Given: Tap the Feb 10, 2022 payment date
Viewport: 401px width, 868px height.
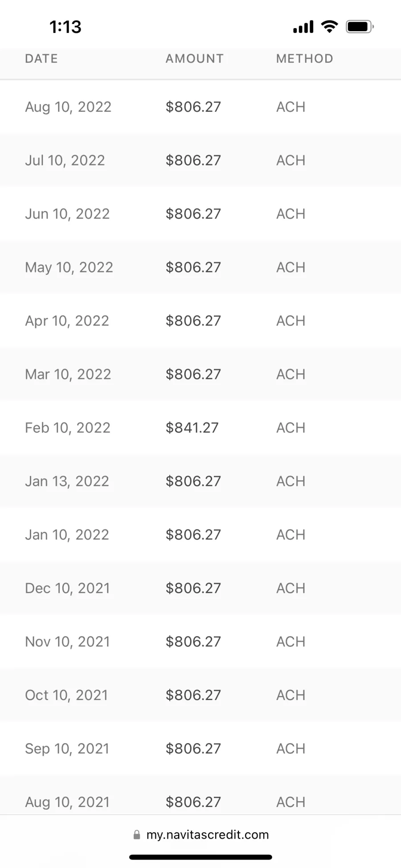Looking at the screenshot, I should tap(68, 428).
